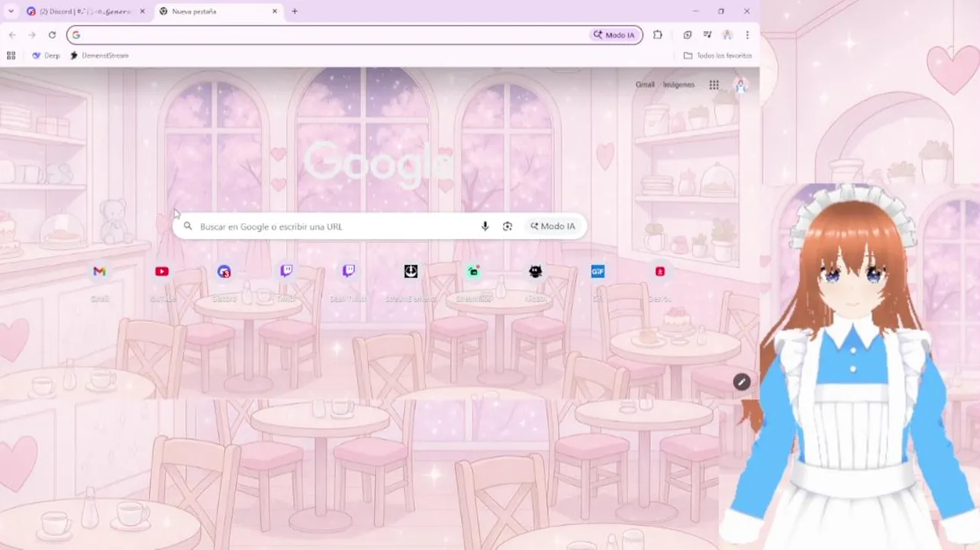This screenshot has height=550, width=980.
Task: Open a new tab with plus button
Action: click(295, 11)
